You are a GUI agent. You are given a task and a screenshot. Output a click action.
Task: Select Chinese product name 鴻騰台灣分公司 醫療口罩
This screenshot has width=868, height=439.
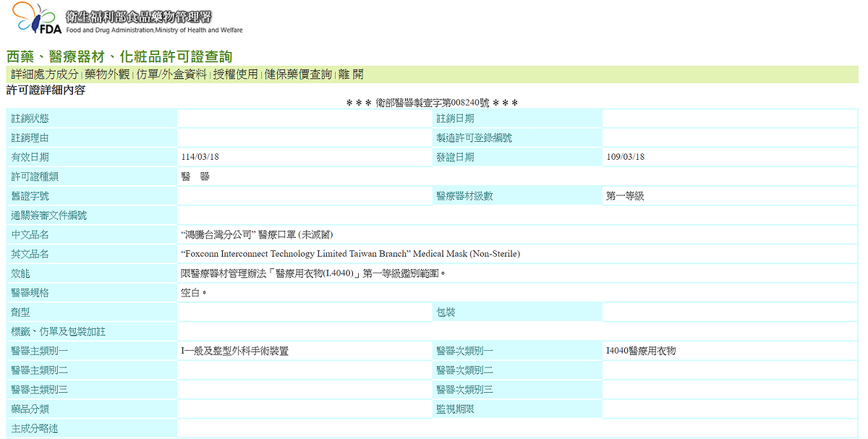click(257, 235)
